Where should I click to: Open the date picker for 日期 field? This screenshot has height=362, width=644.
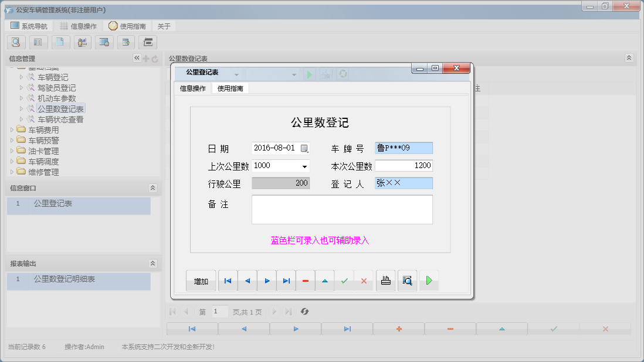coord(304,149)
